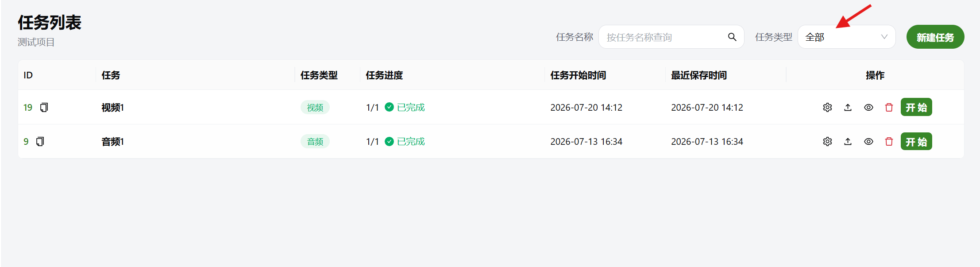Click 开始 button for 视频1 task

coord(916,107)
